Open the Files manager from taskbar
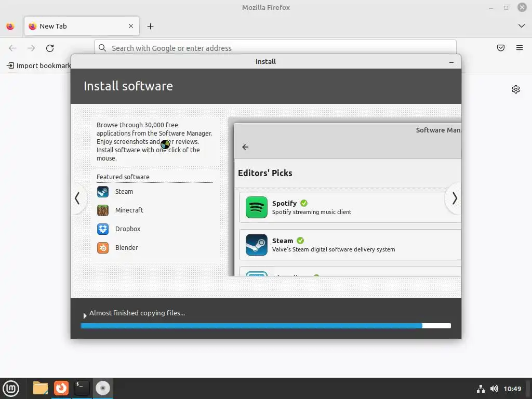The image size is (532, 399). (x=41, y=388)
